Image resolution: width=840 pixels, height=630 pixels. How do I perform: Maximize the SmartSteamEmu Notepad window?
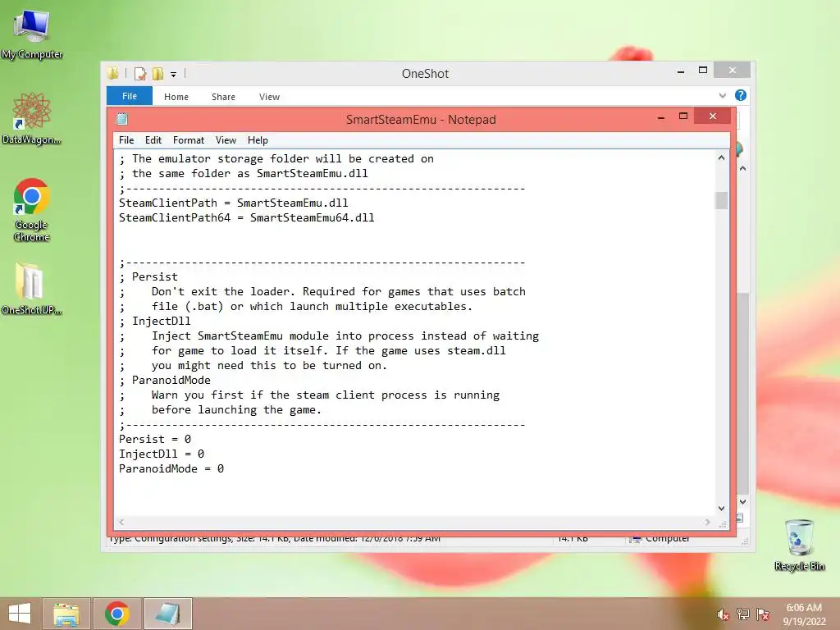click(x=683, y=116)
